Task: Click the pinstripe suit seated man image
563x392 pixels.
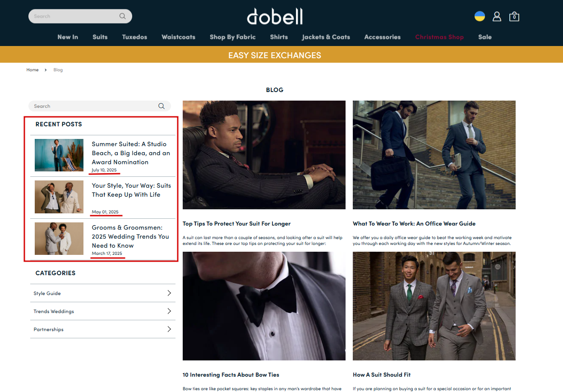Action: [x=264, y=155]
